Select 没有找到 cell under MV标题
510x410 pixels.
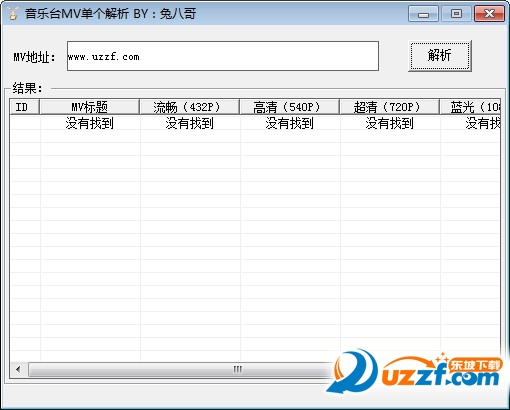[90, 123]
